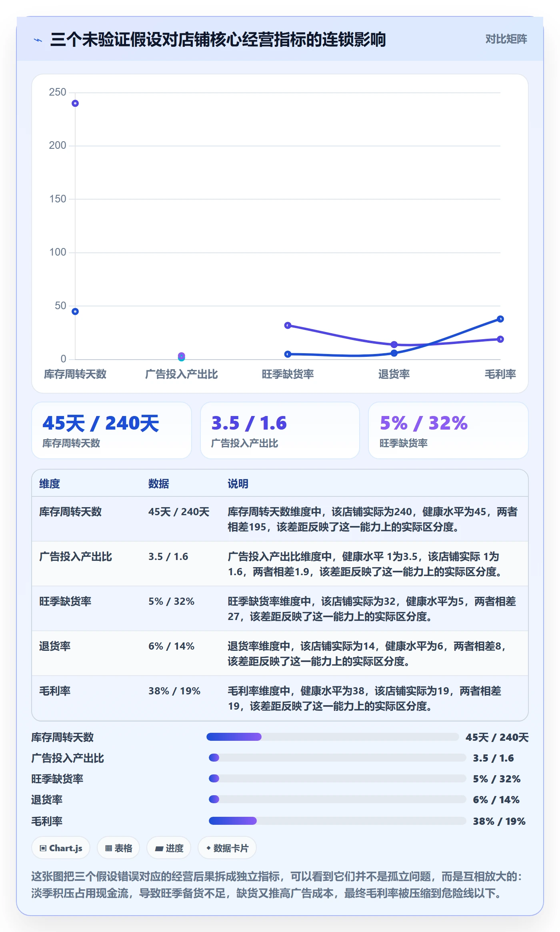560x932 pixels.
Task: Open the 5% / 32% data card
Action: [x=448, y=430]
